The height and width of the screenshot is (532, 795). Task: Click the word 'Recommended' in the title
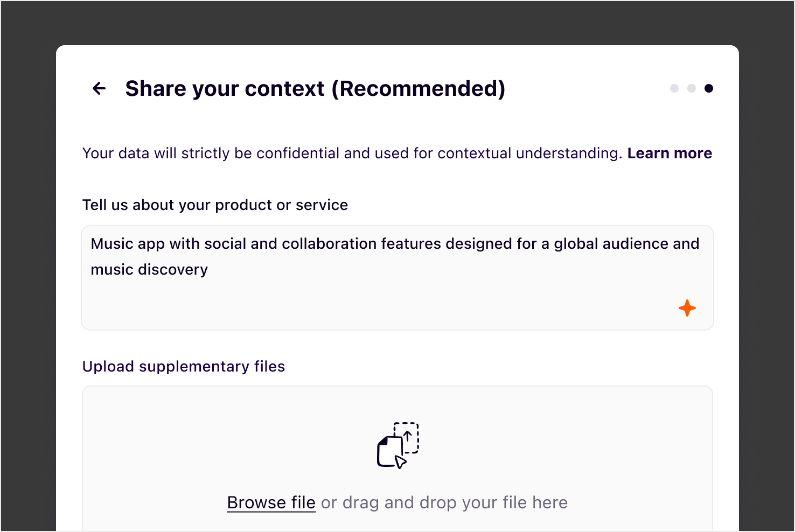point(418,89)
